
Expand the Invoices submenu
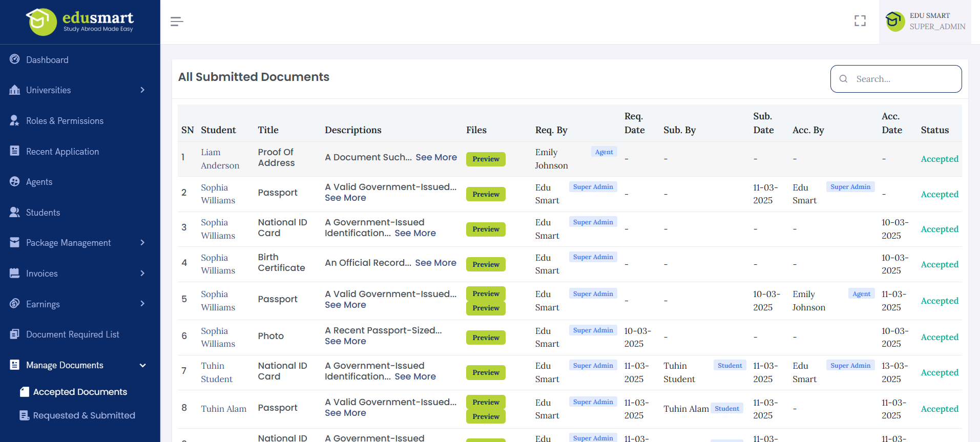click(x=142, y=273)
